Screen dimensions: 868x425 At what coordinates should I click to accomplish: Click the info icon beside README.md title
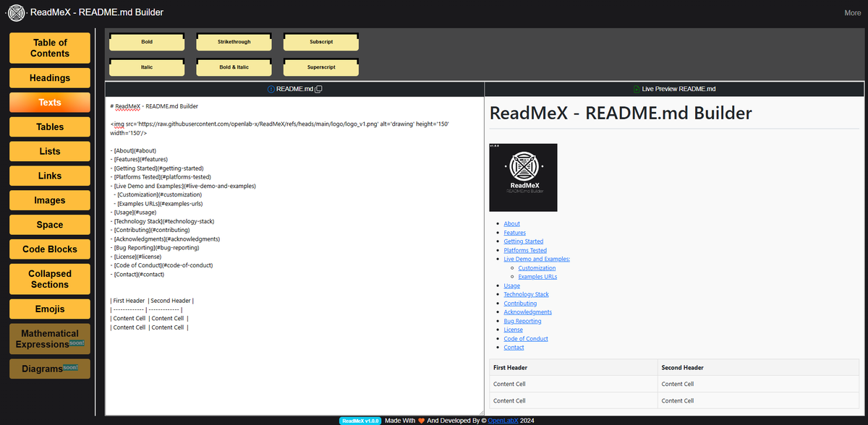point(271,89)
